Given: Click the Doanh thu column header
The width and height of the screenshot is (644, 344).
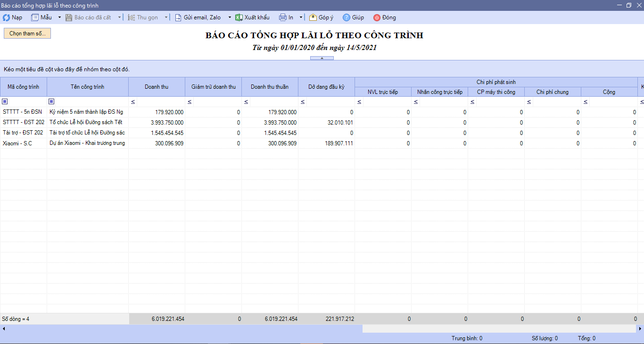Looking at the screenshot, I should pyautogui.click(x=157, y=87).
